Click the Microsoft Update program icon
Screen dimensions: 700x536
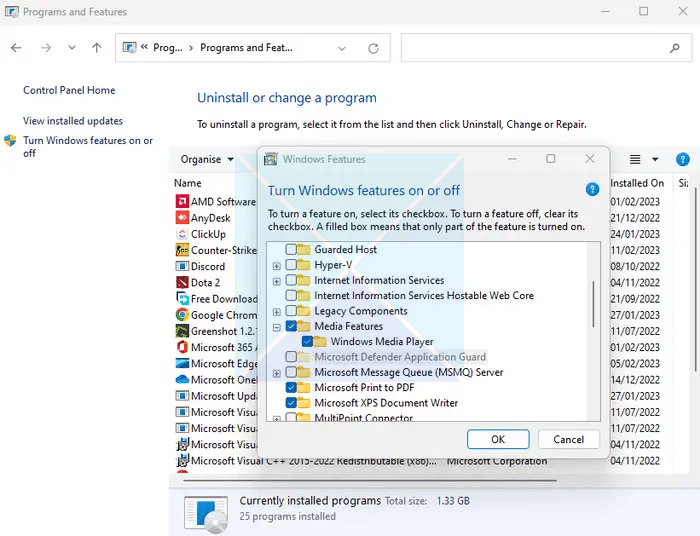click(182, 395)
